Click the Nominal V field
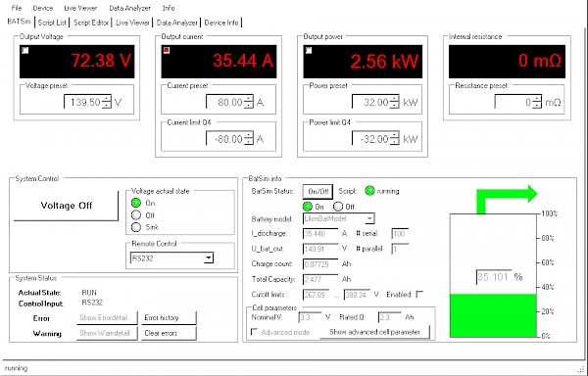Image resolution: width=588 pixels, height=376 pixels. 310,317
